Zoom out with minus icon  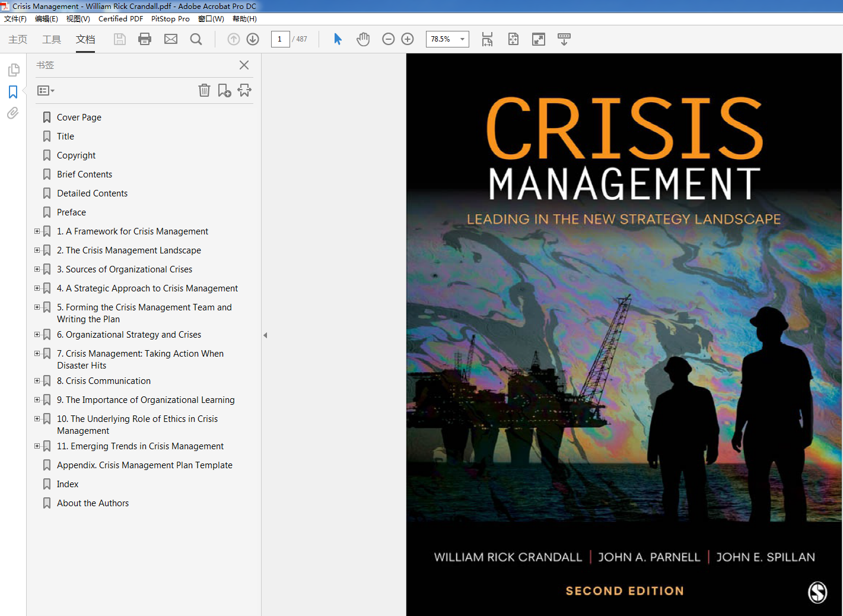click(x=389, y=39)
